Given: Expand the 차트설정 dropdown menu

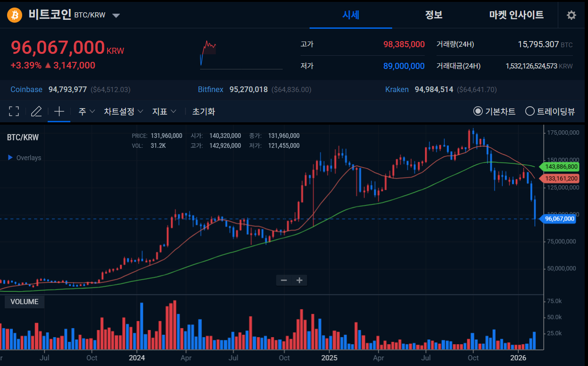Looking at the screenshot, I should coord(123,111).
